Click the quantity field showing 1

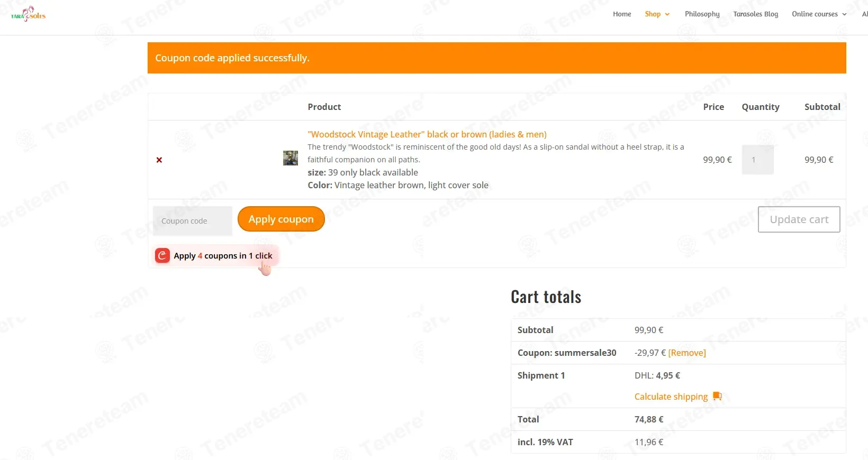(x=757, y=160)
